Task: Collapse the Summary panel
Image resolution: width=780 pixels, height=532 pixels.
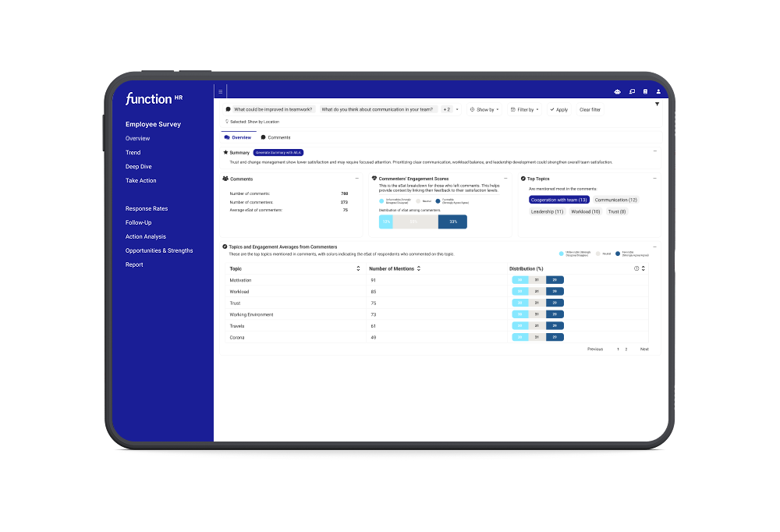Action: point(654,151)
